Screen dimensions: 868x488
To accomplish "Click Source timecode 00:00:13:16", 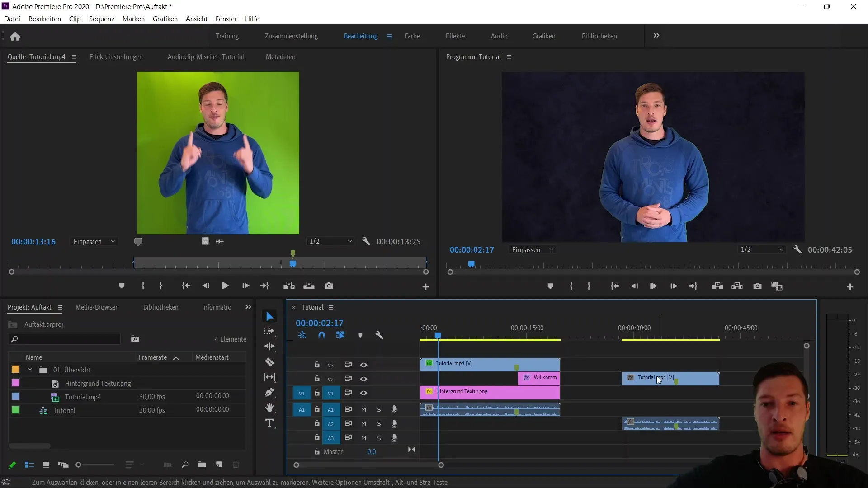I will [x=33, y=241].
